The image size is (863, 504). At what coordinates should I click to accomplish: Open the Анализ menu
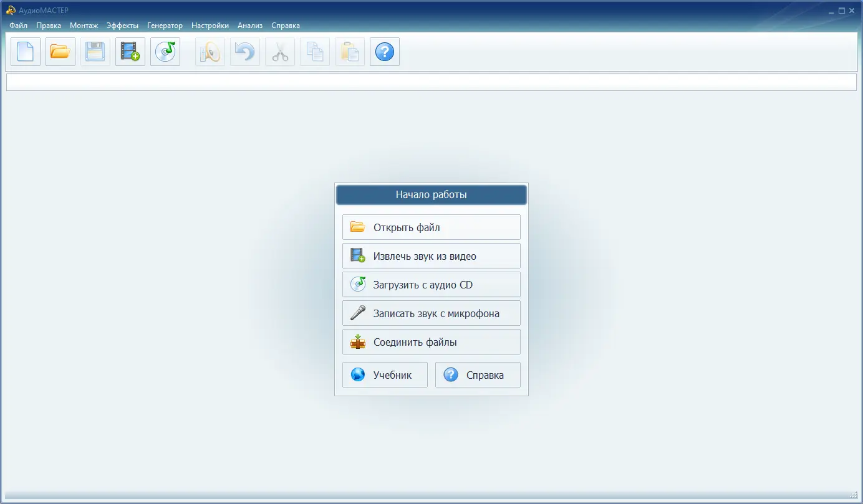250,26
